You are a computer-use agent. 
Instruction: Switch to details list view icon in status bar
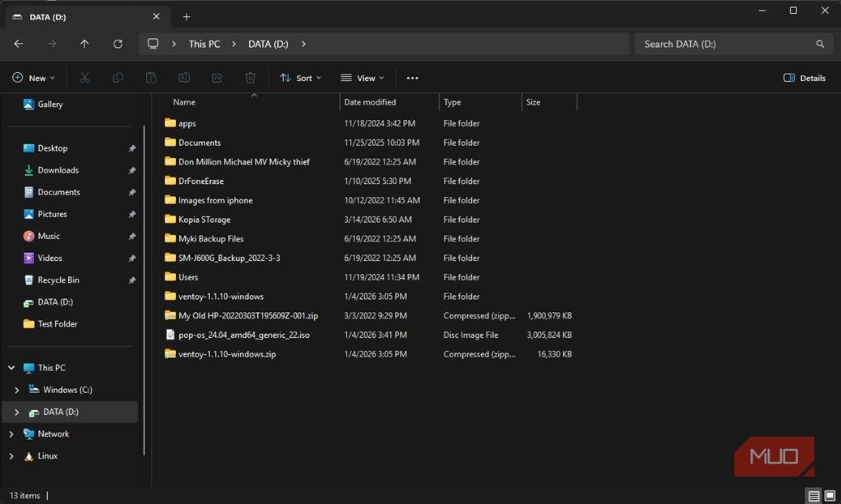813,495
